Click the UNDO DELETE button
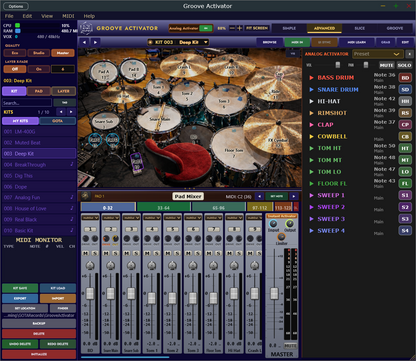This screenshot has height=361, width=416. tap(20, 344)
